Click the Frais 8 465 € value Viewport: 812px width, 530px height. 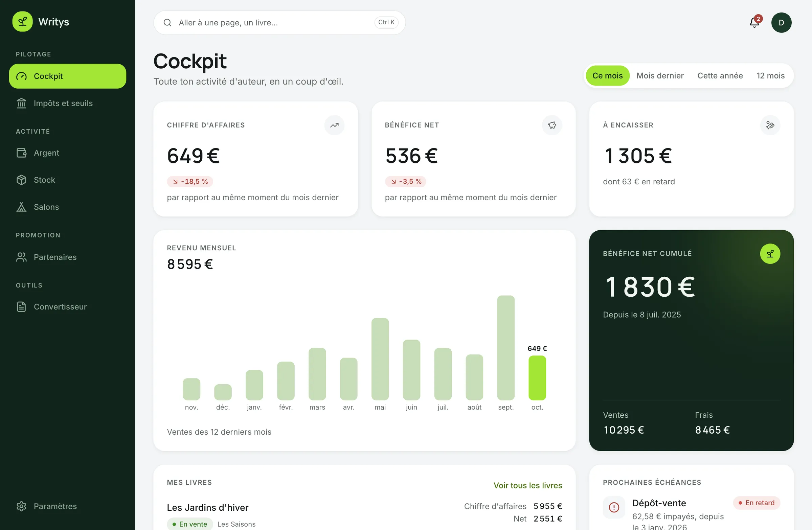pos(713,430)
